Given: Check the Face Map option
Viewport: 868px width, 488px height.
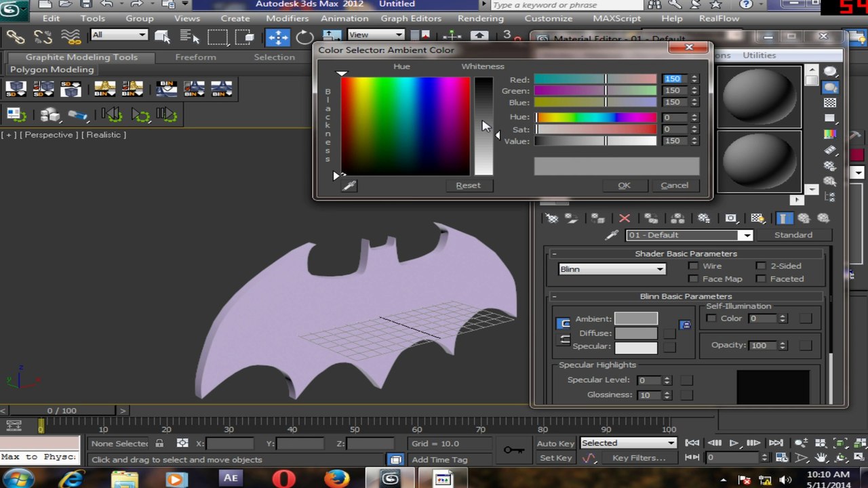Looking at the screenshot, I should [x=693, y=279].
